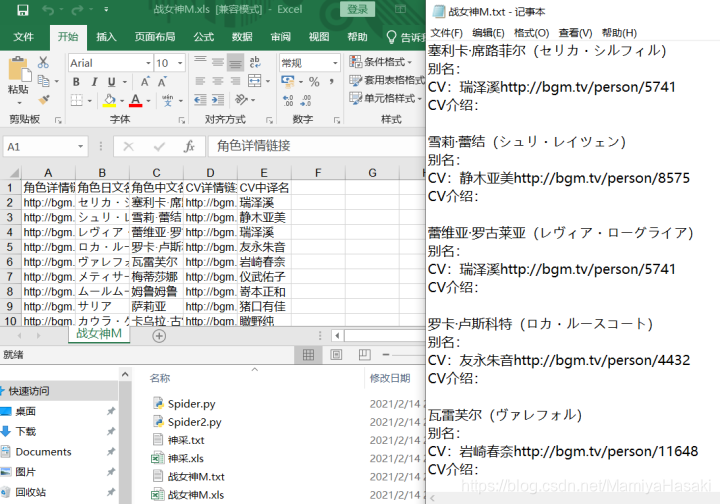Switch to the 数据 ribbon tab

coord(242,37)
